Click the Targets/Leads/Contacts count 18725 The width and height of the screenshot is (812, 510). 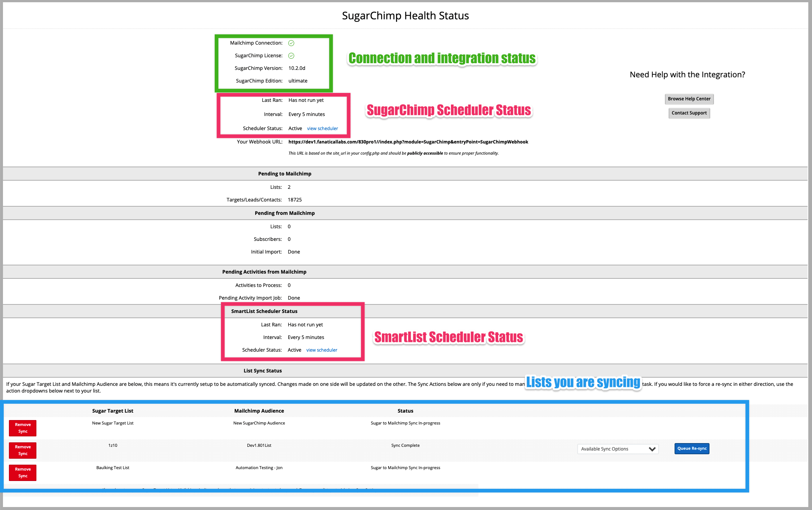[295, 200]
